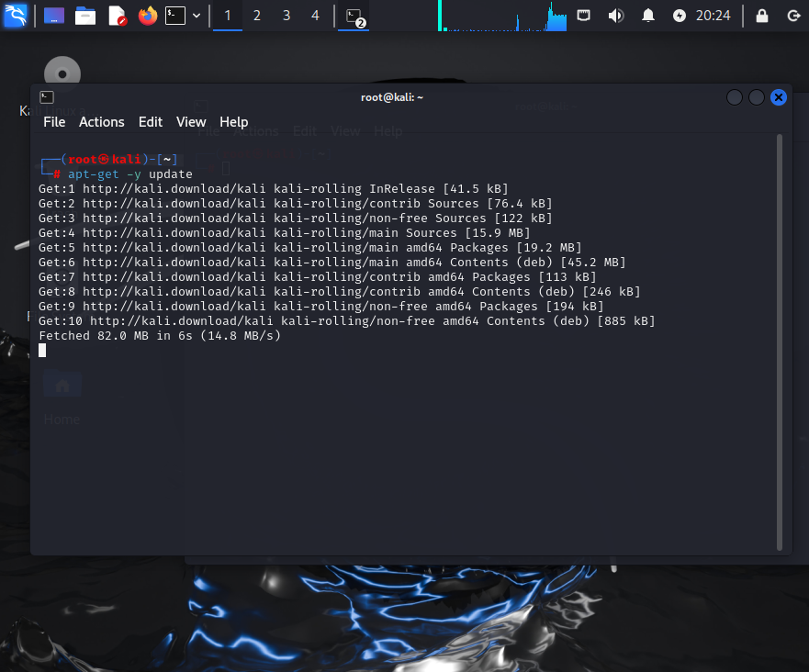This screenshot has width=809, height=672.
Task: Launch Firefox from the top panel
Action: coord(148,16)
